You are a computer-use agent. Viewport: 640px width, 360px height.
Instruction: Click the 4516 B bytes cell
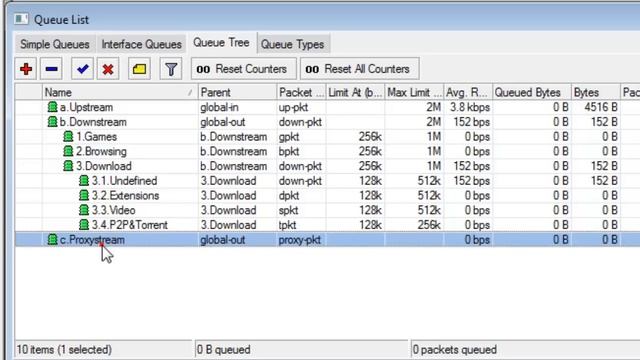[x=596, y=107]
